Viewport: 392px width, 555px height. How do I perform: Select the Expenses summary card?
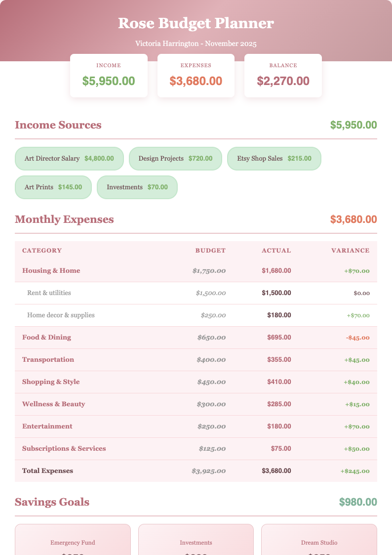point(196,76)
